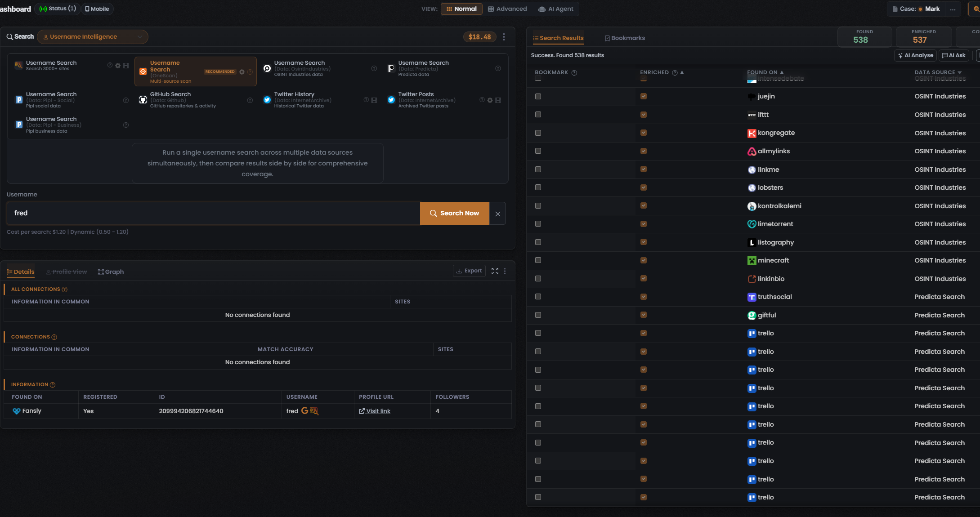
Task: Switch view to Normal mode
Action: (461, 9)
